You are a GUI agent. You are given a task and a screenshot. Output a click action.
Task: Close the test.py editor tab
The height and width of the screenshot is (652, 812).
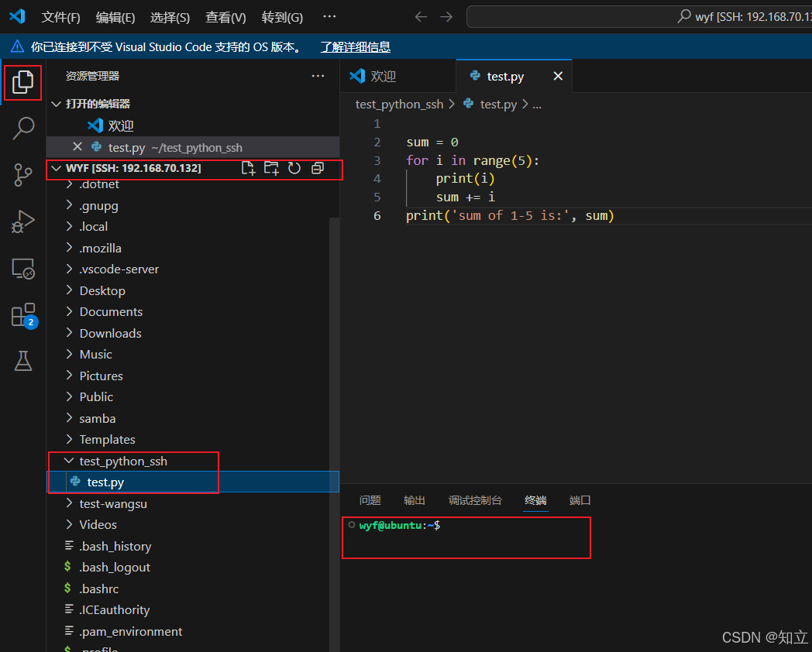(558, 76)
